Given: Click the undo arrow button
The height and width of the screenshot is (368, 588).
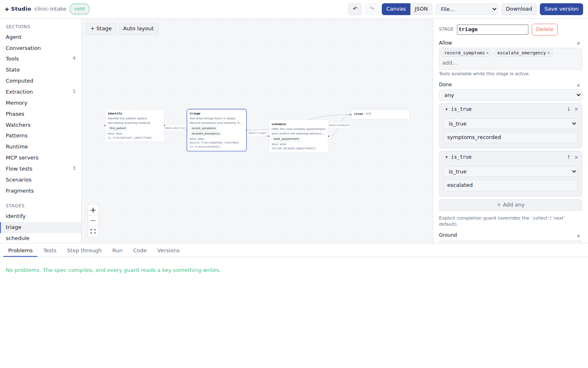Looking at the screenshot, I should click(355, 9).
